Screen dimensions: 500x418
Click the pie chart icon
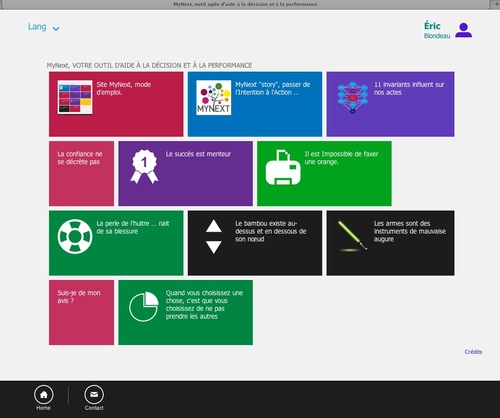144,307
